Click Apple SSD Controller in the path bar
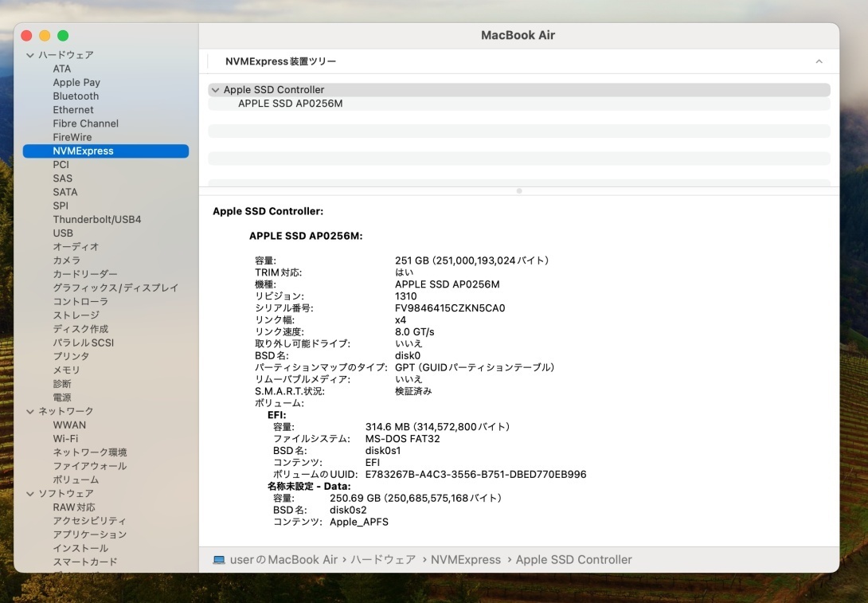This screenshot has width=868, height=603. point(573,560)
